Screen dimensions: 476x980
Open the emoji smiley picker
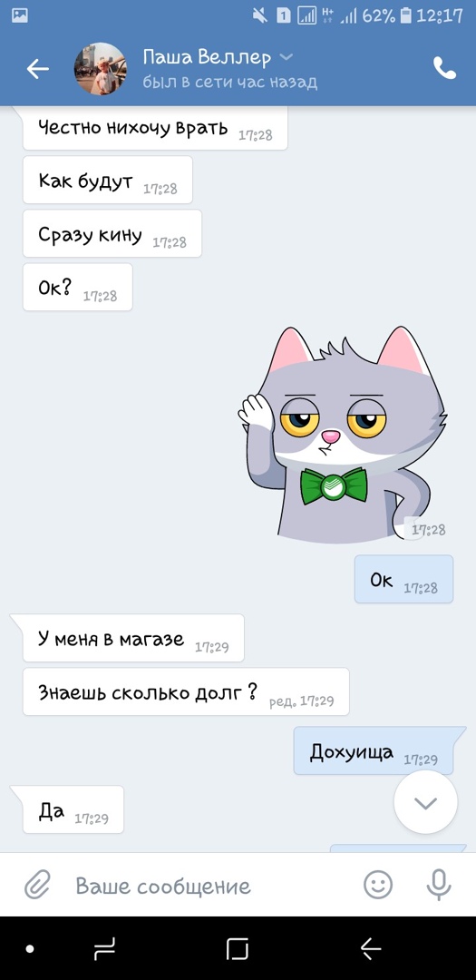click(x=378, y=885)
